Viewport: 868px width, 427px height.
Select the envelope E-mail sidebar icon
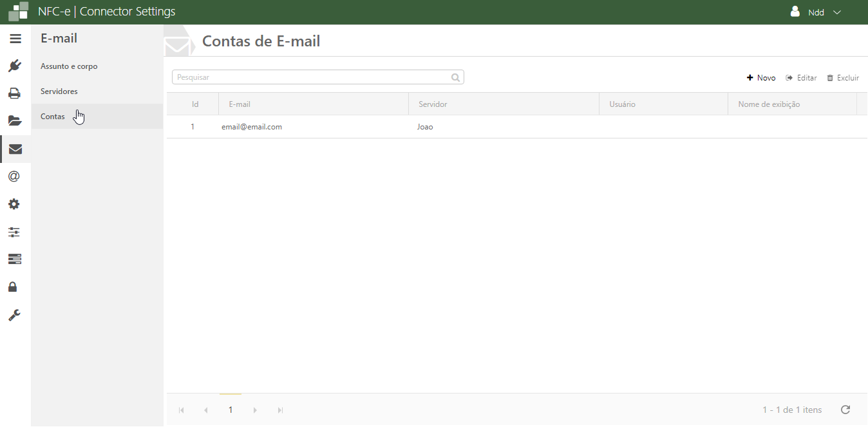tap(15, 149)
